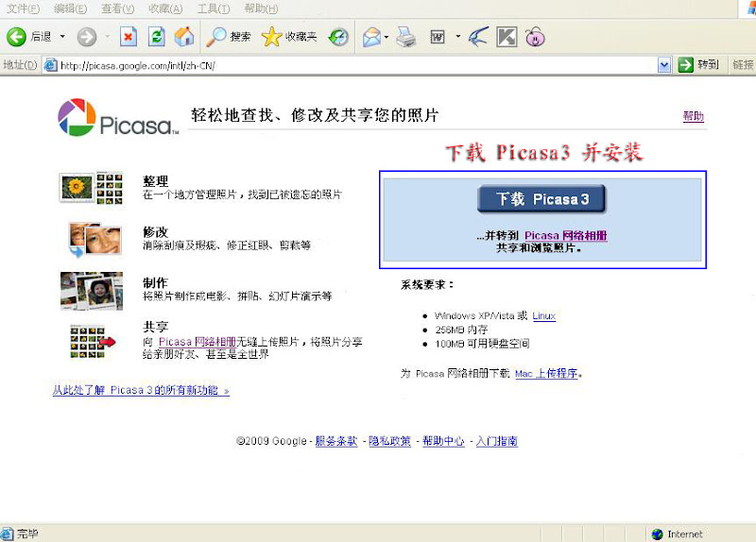756x542 pixels.
Task: Click the Internet zone globe in status bar
Action: [657, 534]
